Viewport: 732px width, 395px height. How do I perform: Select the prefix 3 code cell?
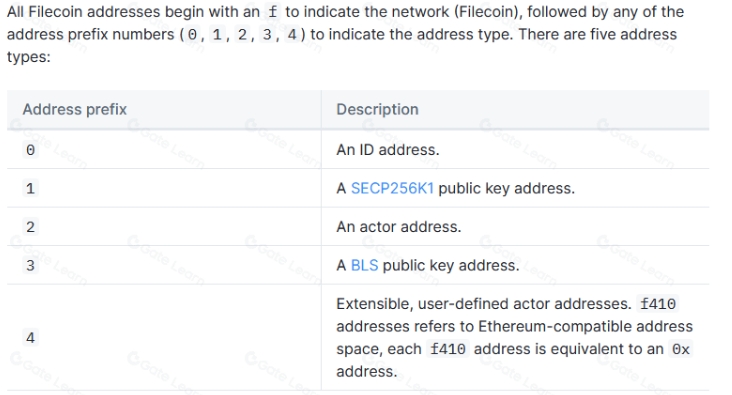pyautogui.click(x=30, y=265)
